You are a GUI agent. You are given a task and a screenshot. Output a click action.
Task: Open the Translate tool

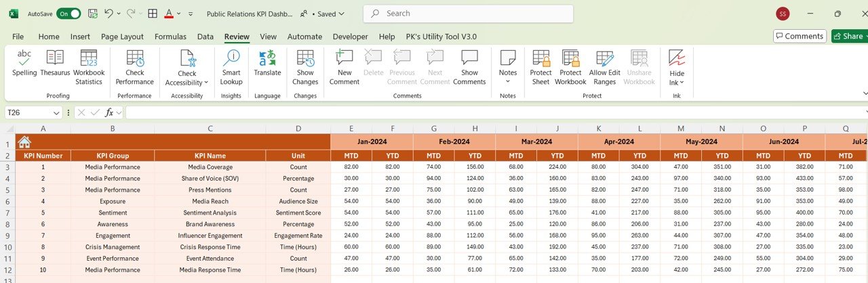tap(267, 63)
